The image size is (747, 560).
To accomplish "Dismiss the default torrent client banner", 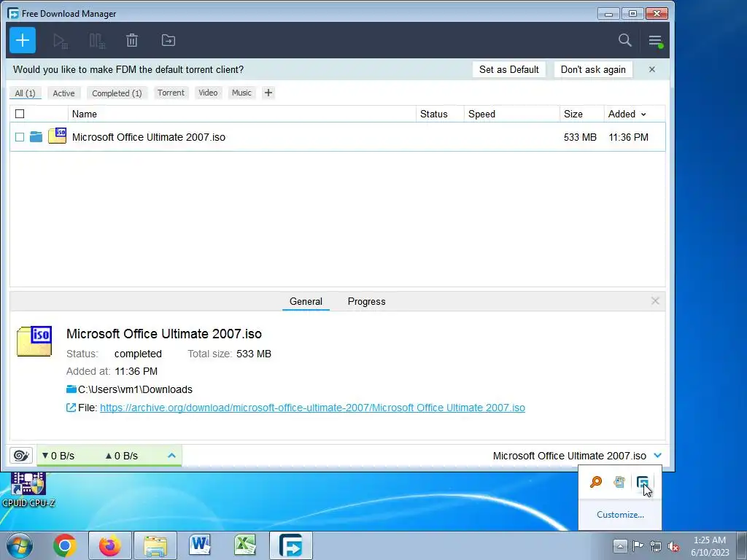I will point(651,69).
